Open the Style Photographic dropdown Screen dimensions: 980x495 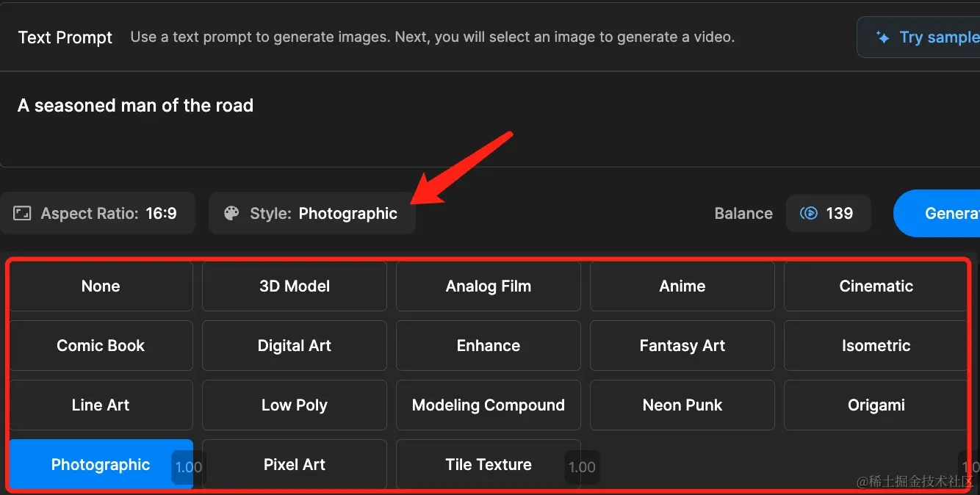(x=312, y=214)
